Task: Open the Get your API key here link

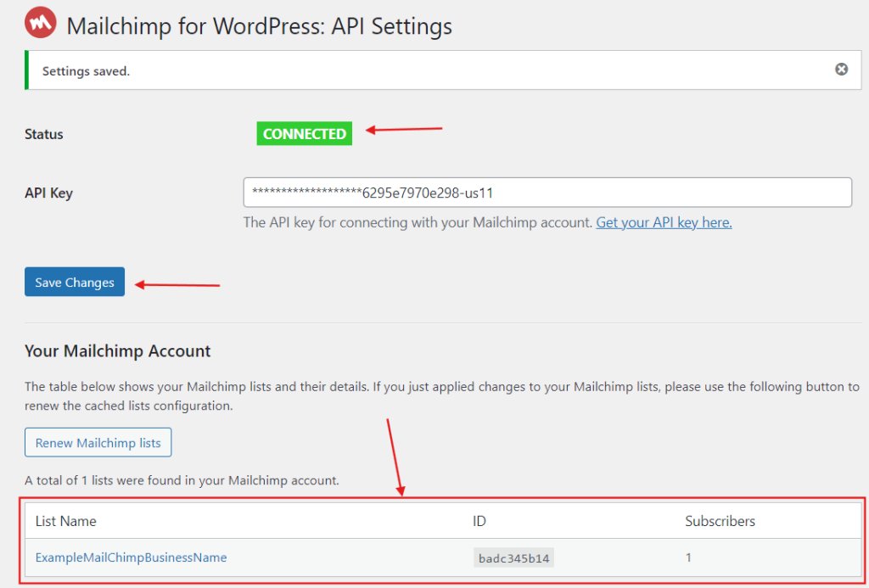Action: [664, 222]
